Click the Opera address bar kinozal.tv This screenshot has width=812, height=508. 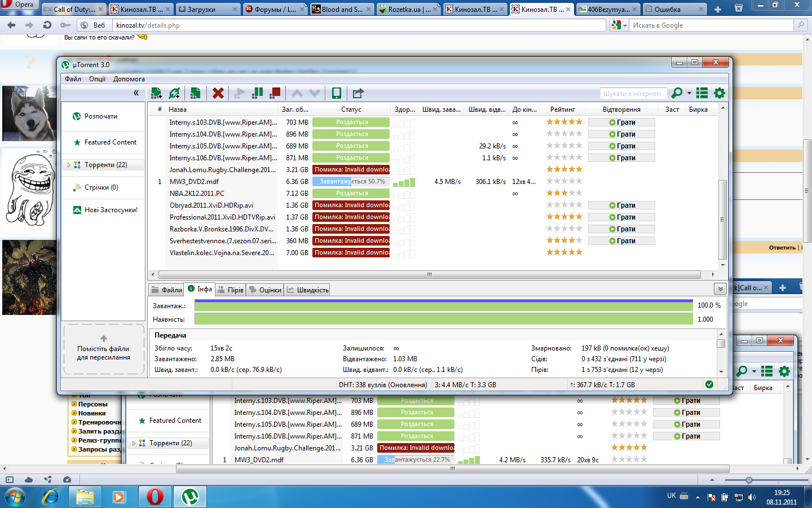click(x=360, y=25)
